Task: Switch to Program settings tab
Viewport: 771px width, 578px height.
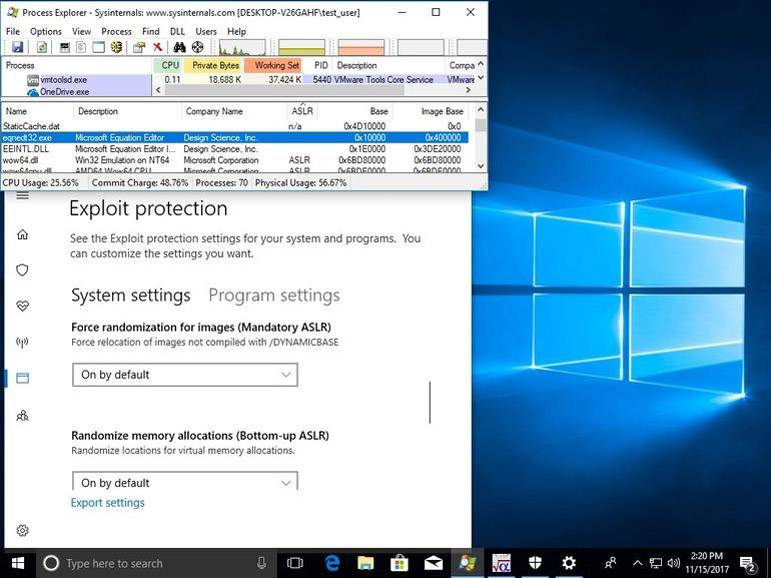Action: [x=274, y=295]
